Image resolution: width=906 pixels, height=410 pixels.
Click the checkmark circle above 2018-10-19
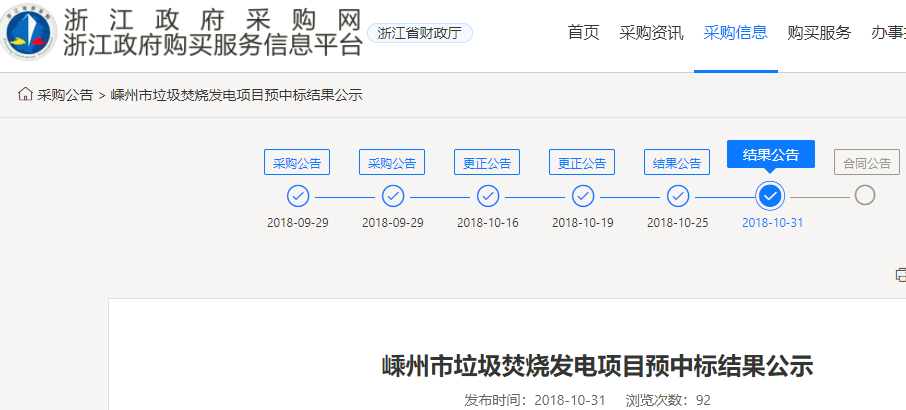click(583, 196)
